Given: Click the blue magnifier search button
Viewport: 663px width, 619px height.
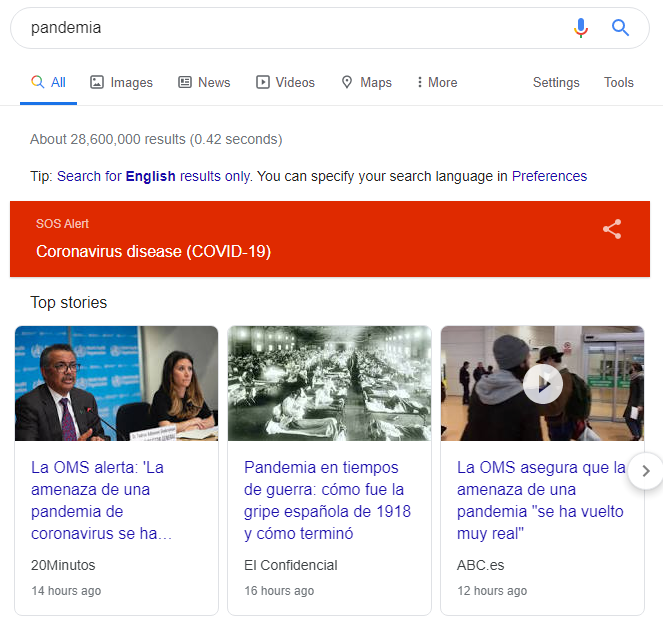Looking at the screenshot, I should click(620, 28).
